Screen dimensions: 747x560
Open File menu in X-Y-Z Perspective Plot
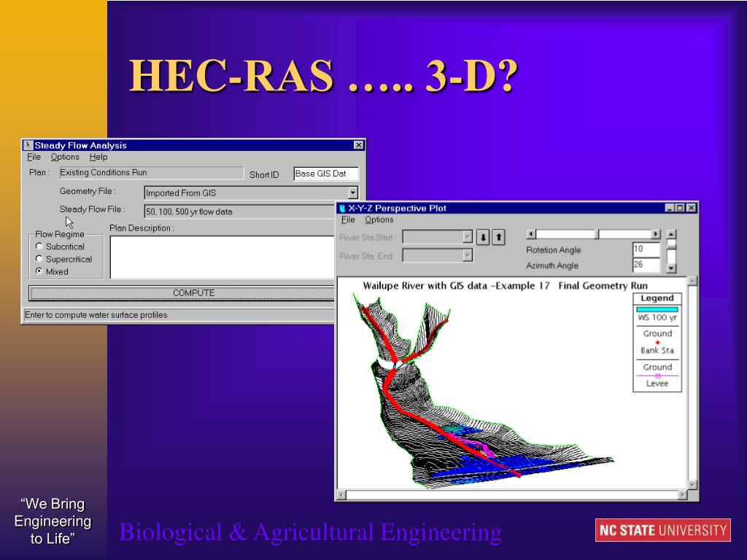coord(348,220)
